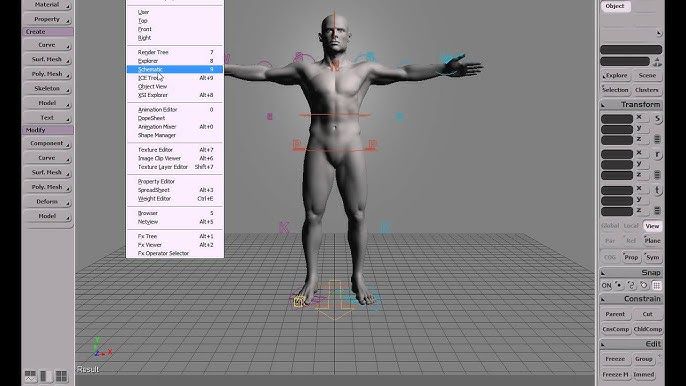Screen dimensions: 686x386
Task: Select Animation Editor menu entry
Action: tap(175, 109)
